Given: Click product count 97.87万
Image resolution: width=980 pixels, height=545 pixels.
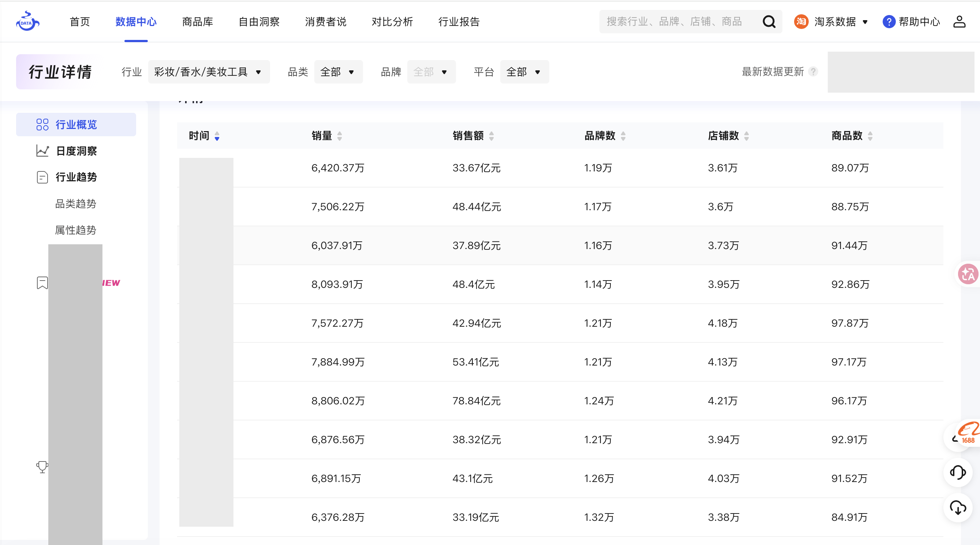Looking at the screenshot, I should pos(850,323).
